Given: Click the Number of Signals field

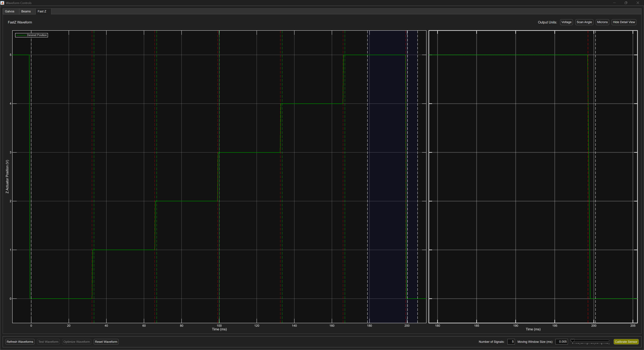Looking at the screenshot, I should point(511,342).
